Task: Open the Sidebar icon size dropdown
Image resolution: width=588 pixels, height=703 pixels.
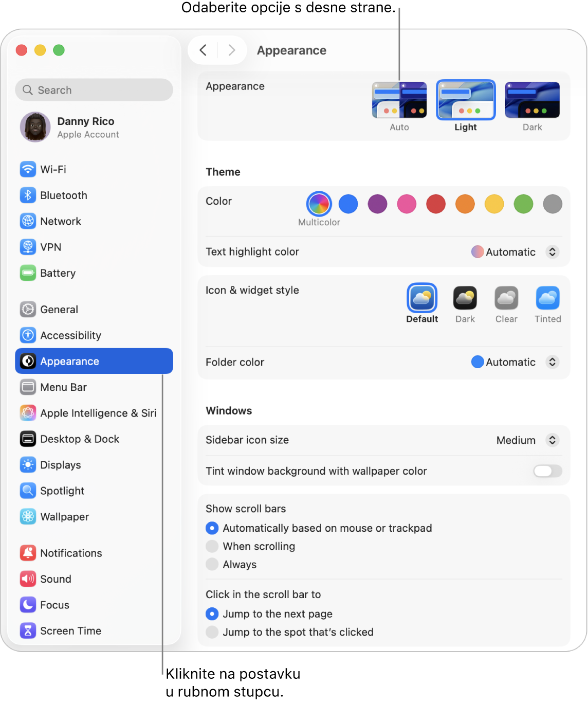Action: [527, 440]
